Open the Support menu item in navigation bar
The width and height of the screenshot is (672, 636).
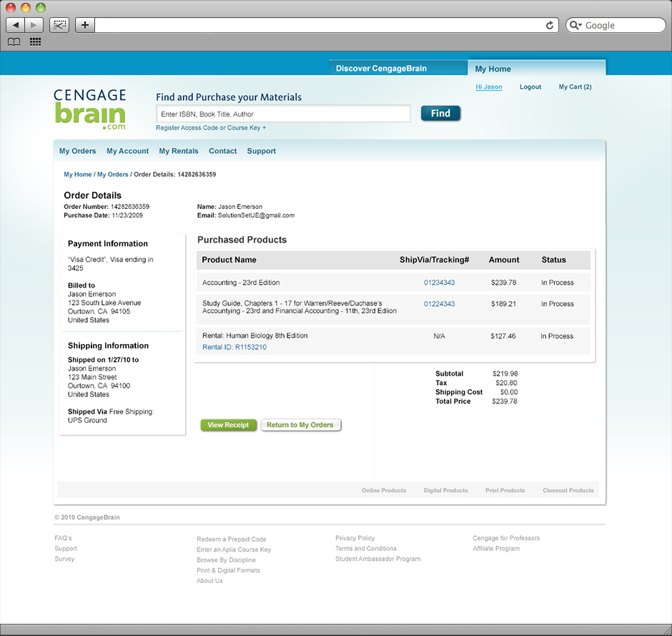click(262, 151)
